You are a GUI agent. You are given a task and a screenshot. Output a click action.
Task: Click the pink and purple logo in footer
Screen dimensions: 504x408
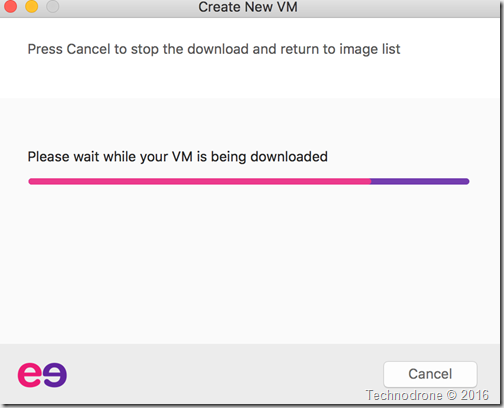[x=42, y=375]
